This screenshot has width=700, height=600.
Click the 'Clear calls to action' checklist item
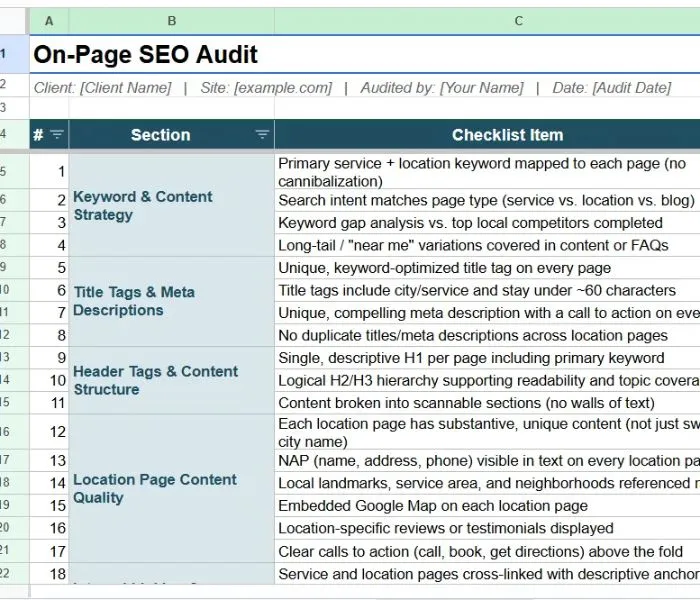coord(487,551)
